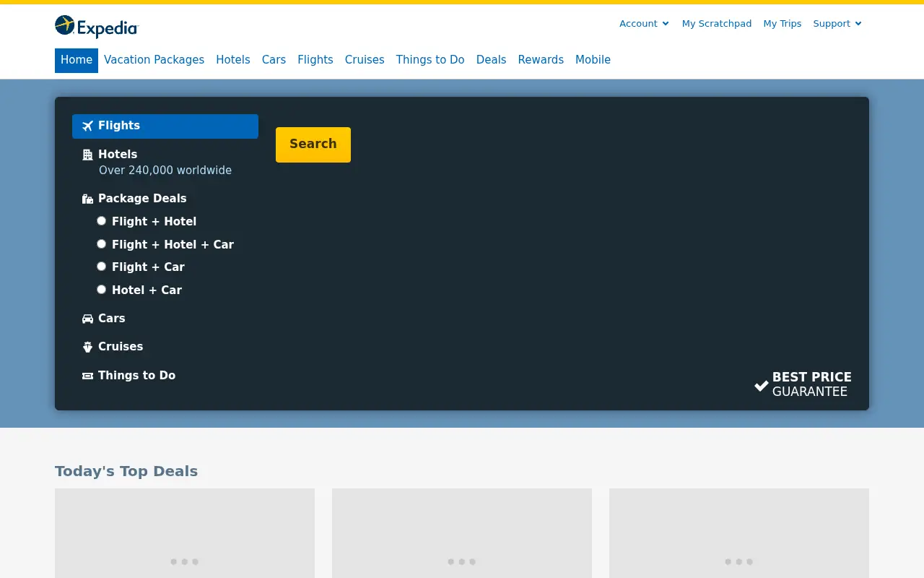Open Deals in the top navigation
924x578 pixels.
[491, 60]
